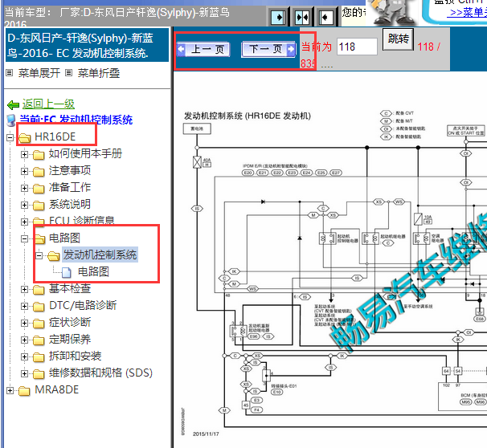The width and height of the screenshot is (487, 448).
Task: Open the 维修数据和规格 (SDS) folder
Action: pos(100,373)
